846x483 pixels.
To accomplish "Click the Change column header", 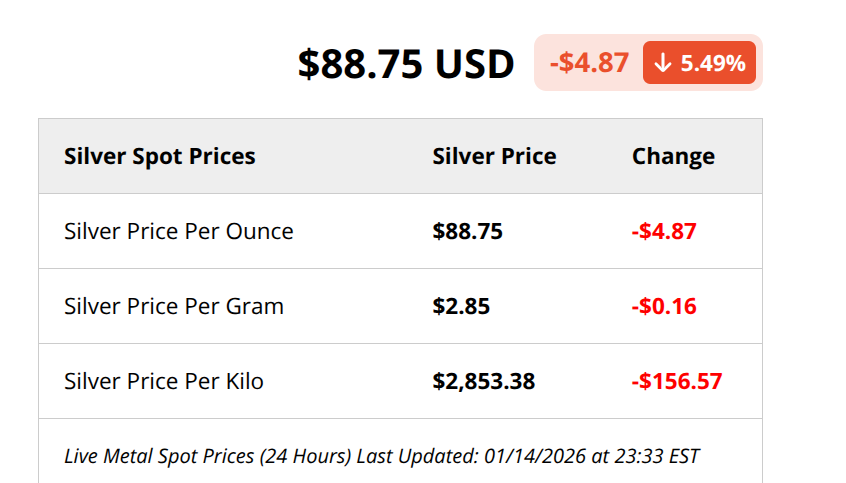I will coord(673,156).
